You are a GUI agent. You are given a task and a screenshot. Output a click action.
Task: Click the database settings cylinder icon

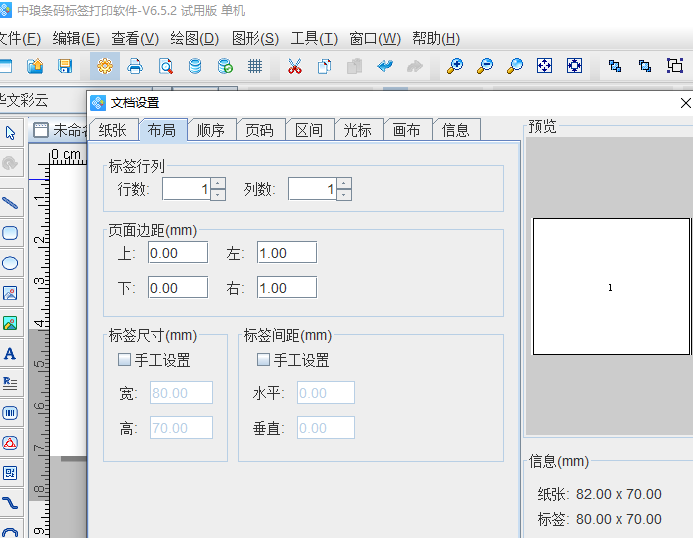195,66
